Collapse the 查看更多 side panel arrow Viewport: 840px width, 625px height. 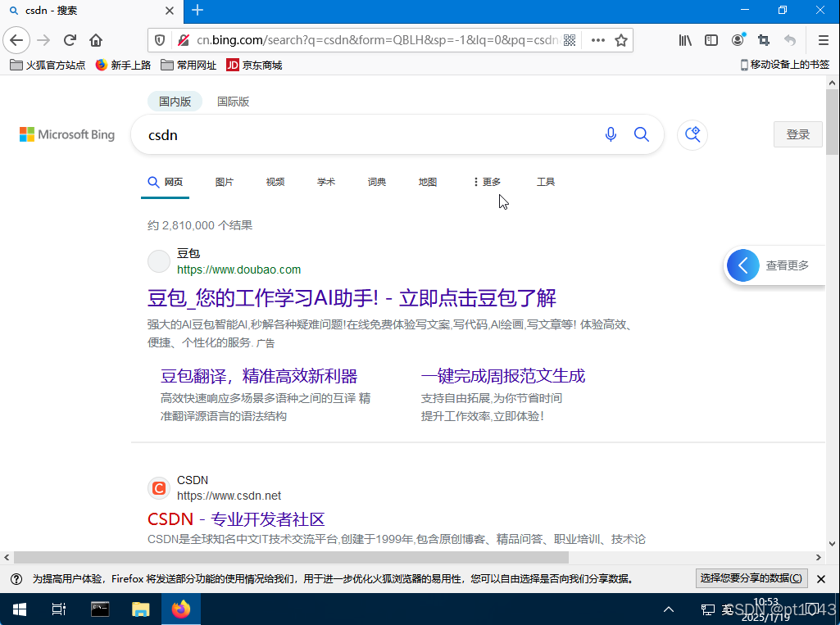(x=743, y=265)
